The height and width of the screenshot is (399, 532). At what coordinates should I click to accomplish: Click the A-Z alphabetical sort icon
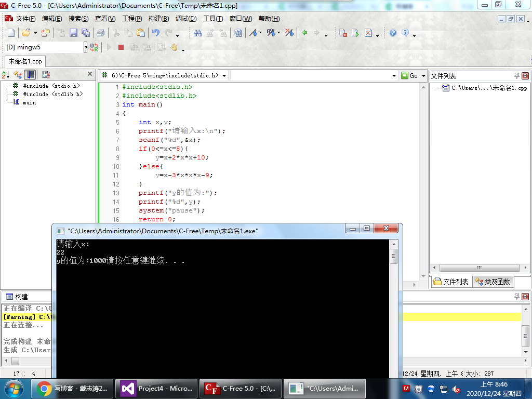tap(6, 75)
